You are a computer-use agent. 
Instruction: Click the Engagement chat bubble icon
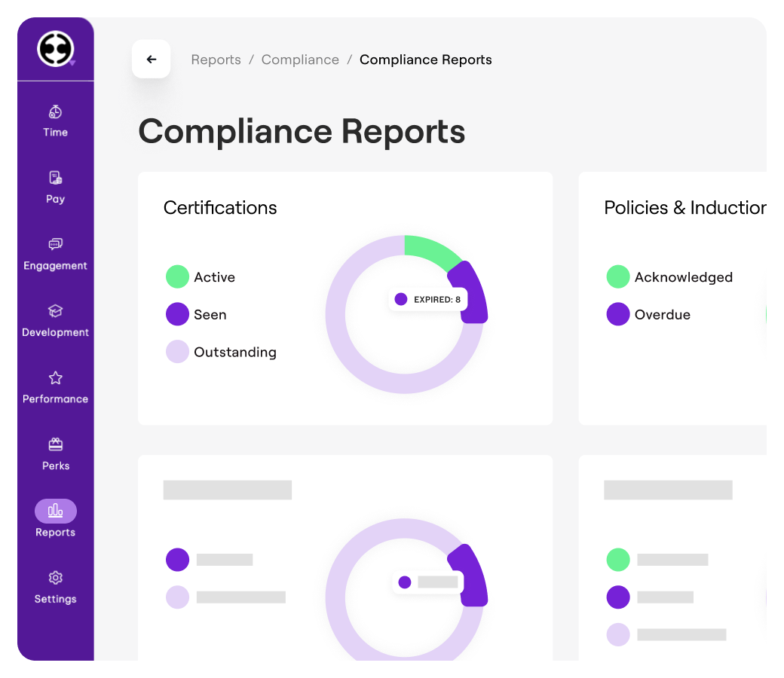55,245
